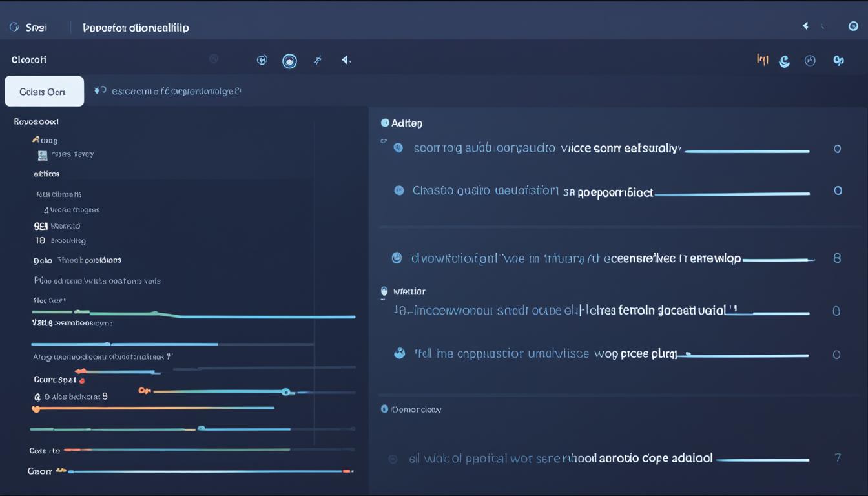This screenshot has height=496, width=868.
Task: Click the highlighted circular icon in the center toolbar
Action: pos(289,61)
